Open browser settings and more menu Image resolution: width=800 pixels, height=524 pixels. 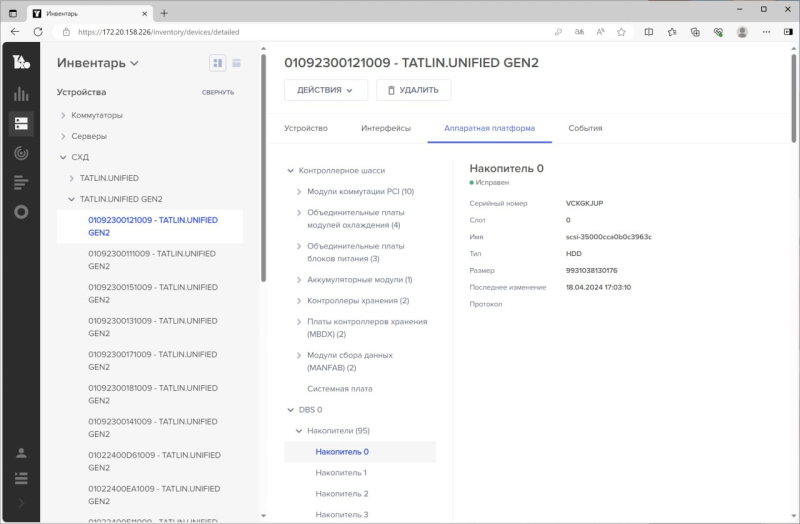(x=766, y=32)
